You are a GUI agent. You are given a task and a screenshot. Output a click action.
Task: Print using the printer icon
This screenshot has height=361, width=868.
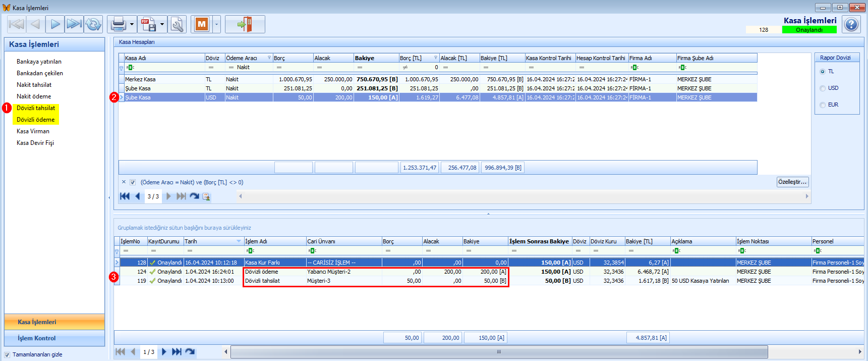[x=119, y=24]
